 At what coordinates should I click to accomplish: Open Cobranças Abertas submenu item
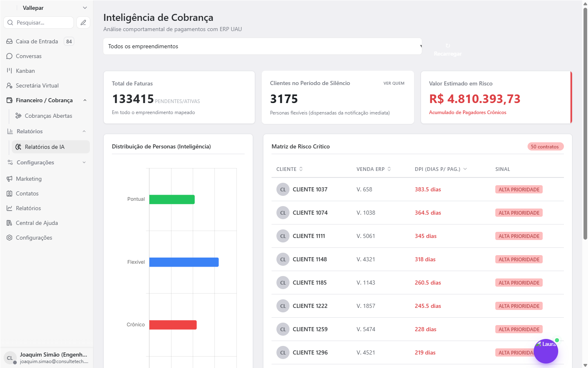tap(49, 116)
